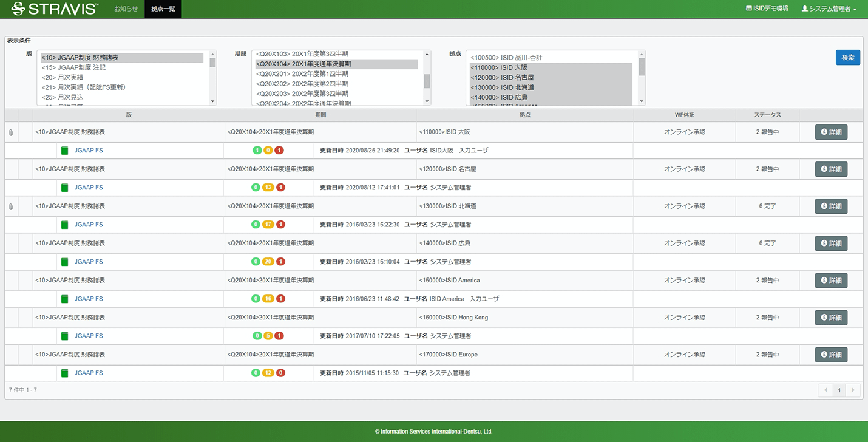The width and height of the screenshot is (868, 442).
Task: Click red badge 1 in 2017/07/10 row
Action: [x=279, y=336]
